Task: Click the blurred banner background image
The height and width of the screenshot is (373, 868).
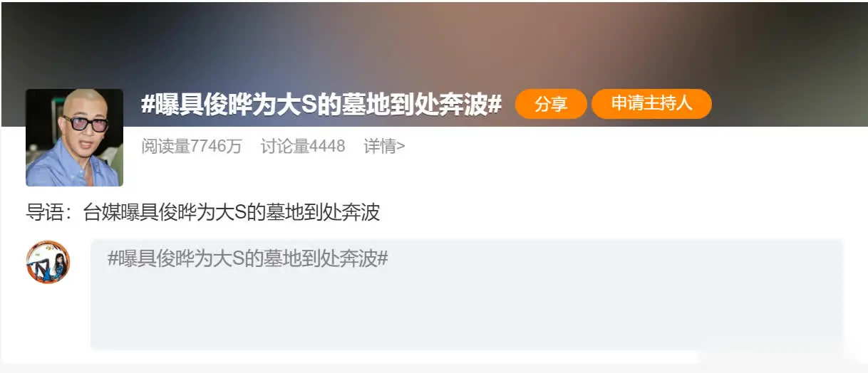Action: [x=434, y=43]
